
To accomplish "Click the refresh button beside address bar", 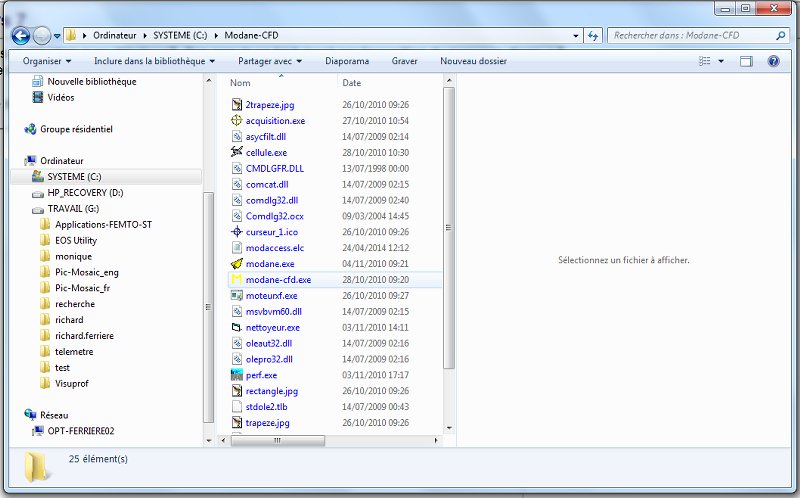I will coord(593,36).
